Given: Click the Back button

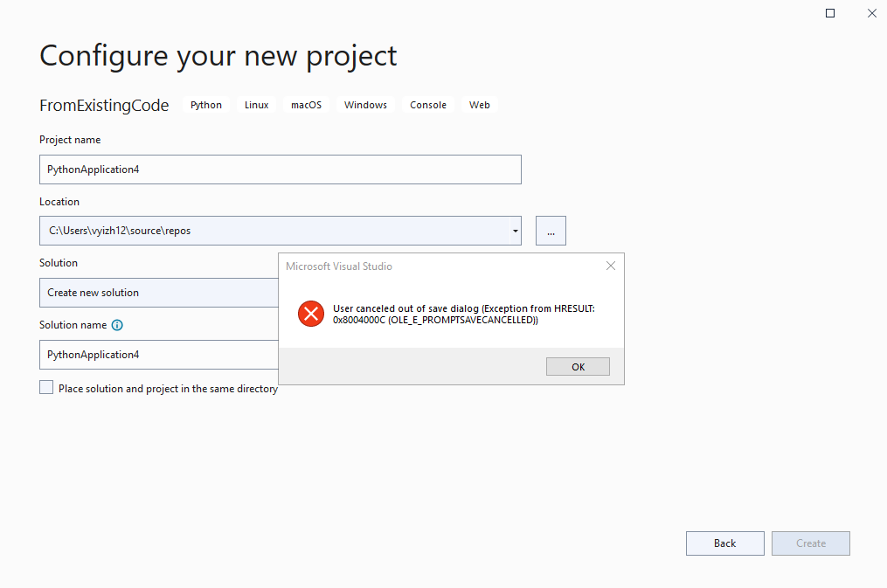Looking at the screenshot, I should point(724,543).
